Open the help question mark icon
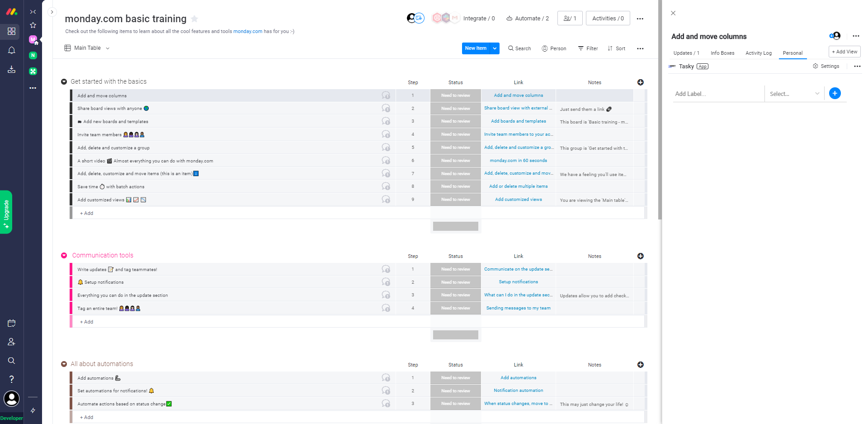868x424 pixels. pos(12,379)
